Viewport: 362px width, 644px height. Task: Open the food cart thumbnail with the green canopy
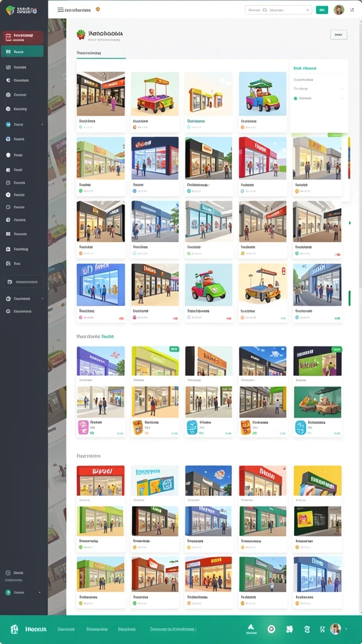coord(155,94)
